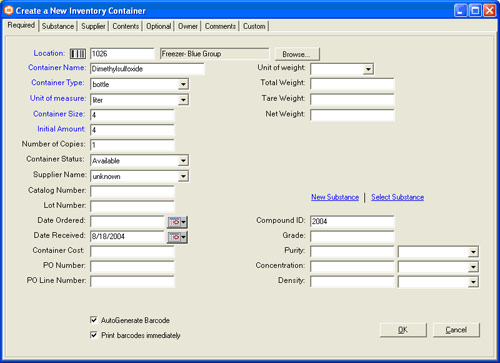Image resolution: width=500 pixels, height=363 pixels.
Task: Click the Compound ID field showing 2004
Action: [x=352, y=221]
